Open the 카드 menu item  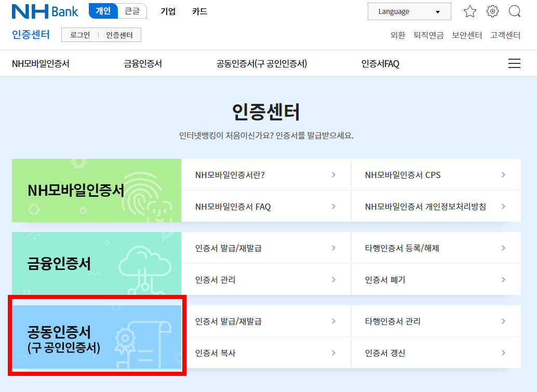199,11
